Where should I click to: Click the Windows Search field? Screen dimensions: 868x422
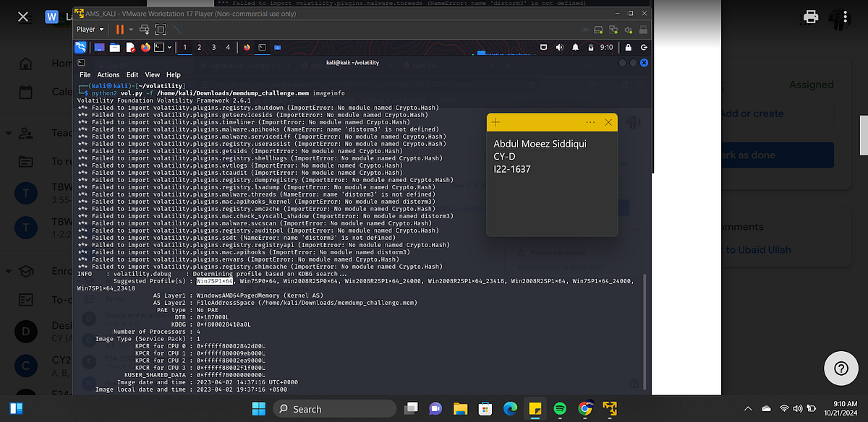point(334,408)
